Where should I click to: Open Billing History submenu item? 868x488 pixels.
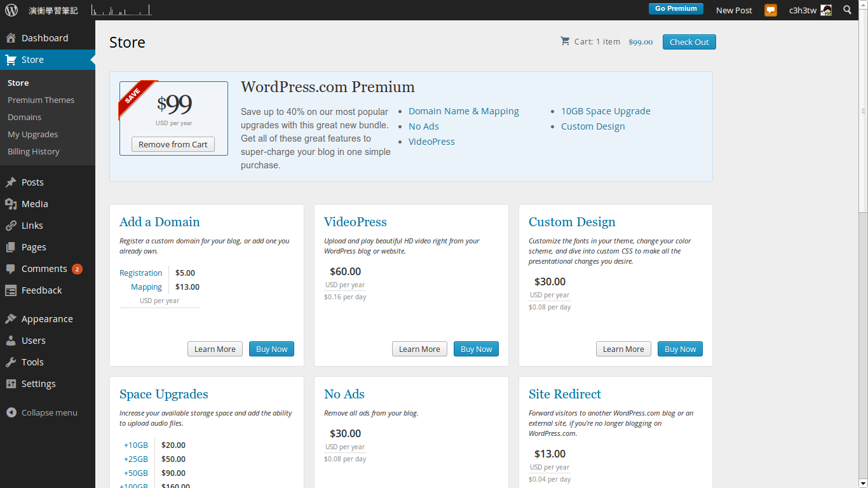34,151
